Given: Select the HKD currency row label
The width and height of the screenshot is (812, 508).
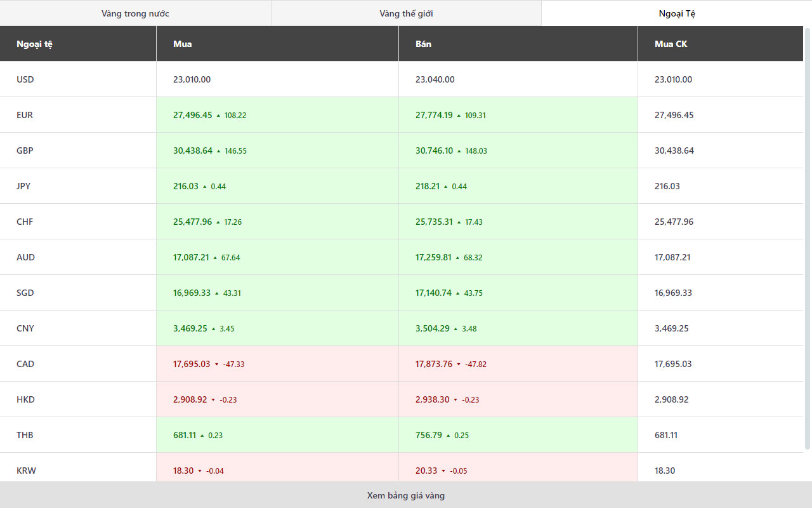Looking at the screenshot, I should (25, 399).
